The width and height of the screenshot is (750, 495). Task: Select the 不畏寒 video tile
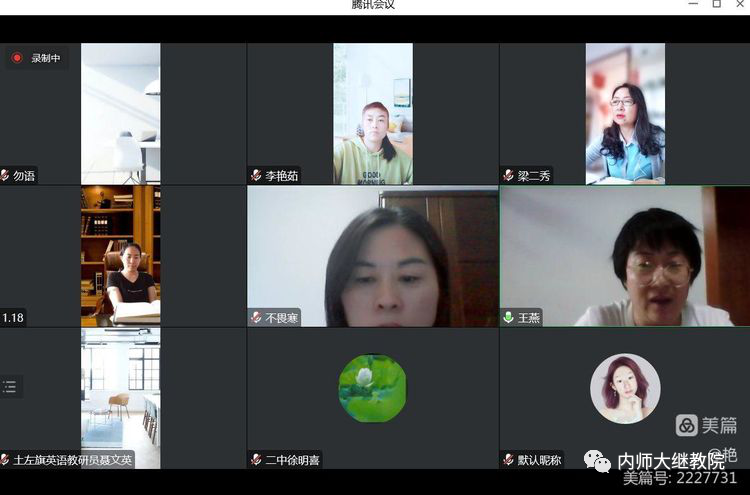373,256
